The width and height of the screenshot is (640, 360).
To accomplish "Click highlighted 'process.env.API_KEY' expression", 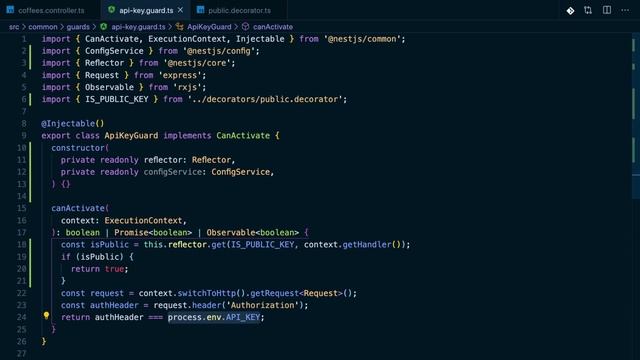I will 214,317.
